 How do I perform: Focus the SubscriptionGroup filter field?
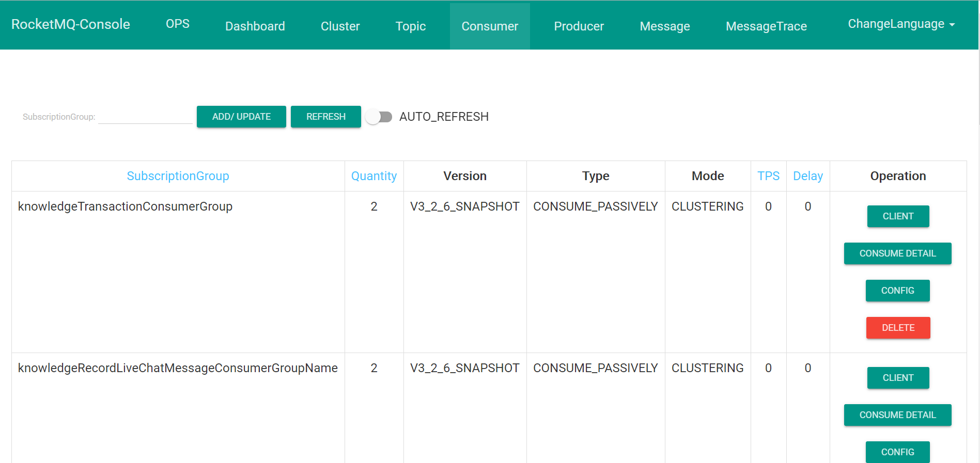point(145,117)
